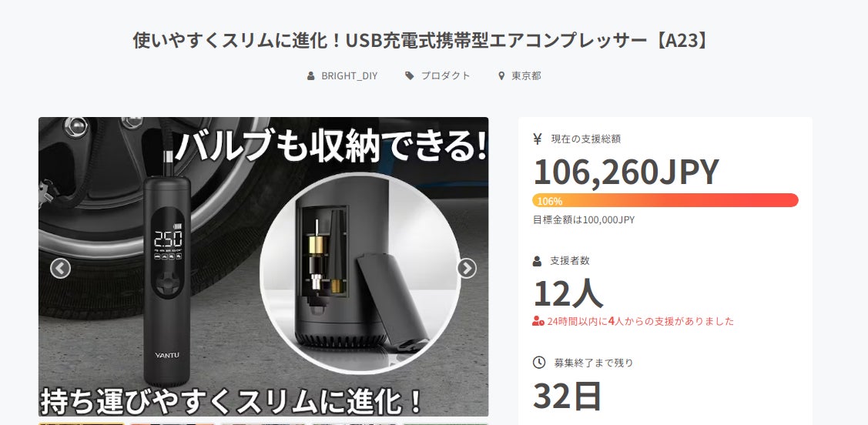Click the clock icon by 募集終了まで残り
Image resolution: width=868 pixels, height=425 pixels.
(x=538, y=363)
